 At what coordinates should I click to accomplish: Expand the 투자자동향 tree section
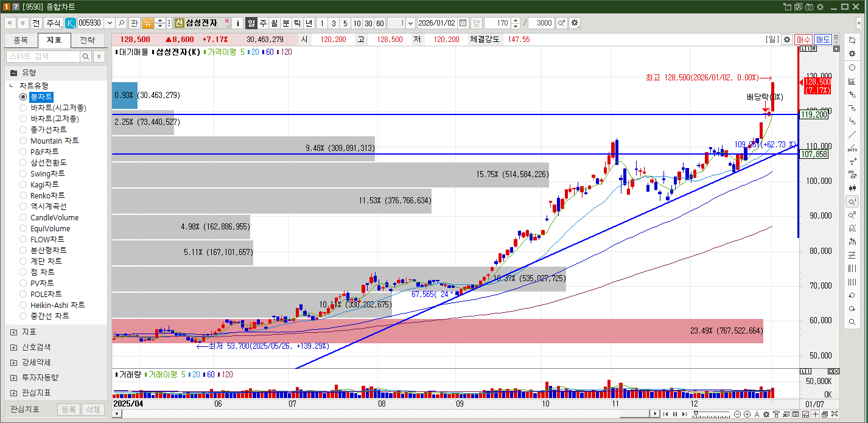13,377
